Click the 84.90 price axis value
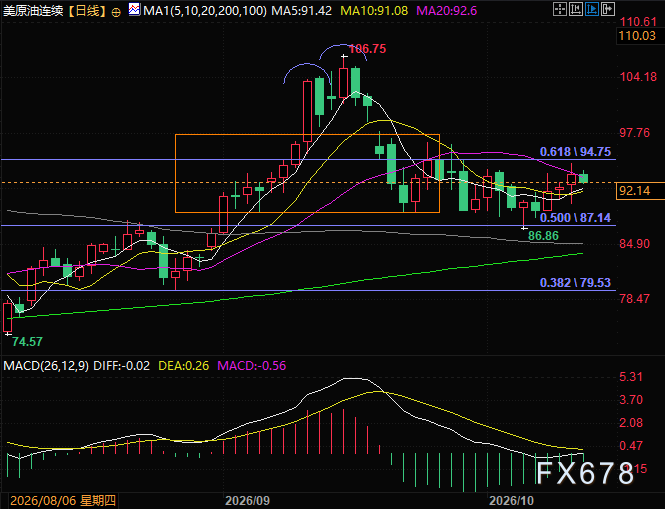Screen dimensions: 665x509 pos(634,244)
